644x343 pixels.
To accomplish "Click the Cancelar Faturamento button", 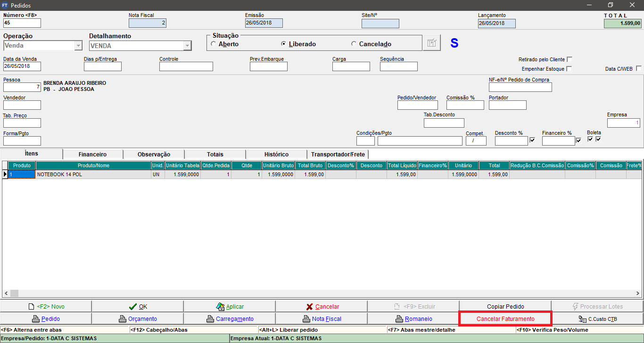I will coord(505,319).
